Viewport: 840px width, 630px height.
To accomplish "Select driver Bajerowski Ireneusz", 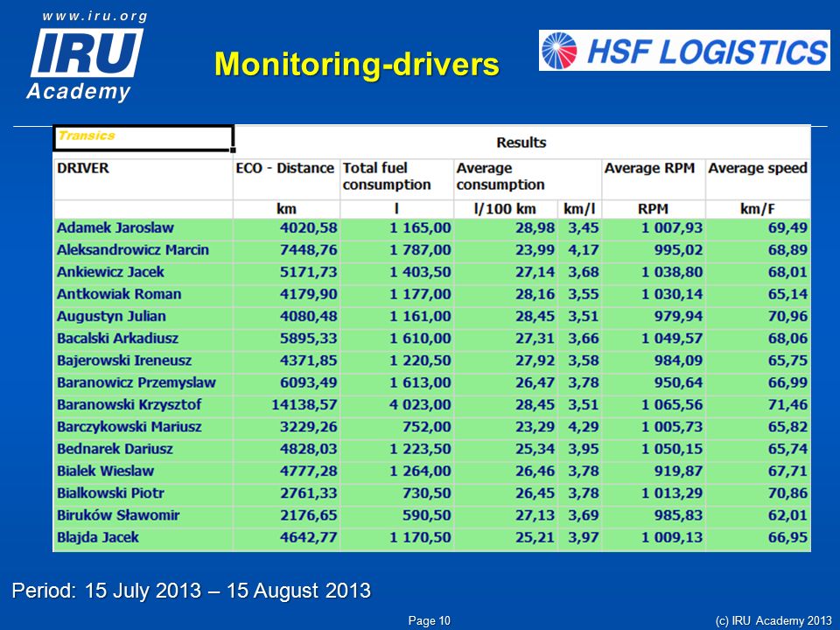I will [x=124, y=360].
